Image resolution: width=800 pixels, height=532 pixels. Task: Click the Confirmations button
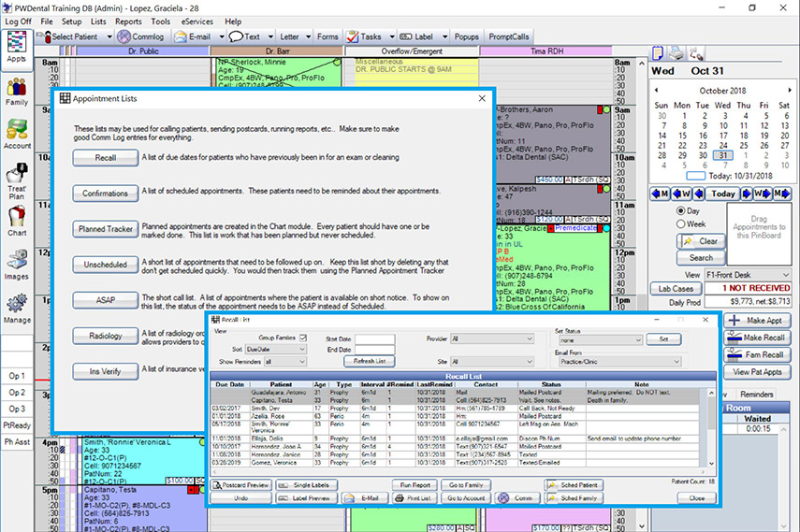tap(106, 194)
